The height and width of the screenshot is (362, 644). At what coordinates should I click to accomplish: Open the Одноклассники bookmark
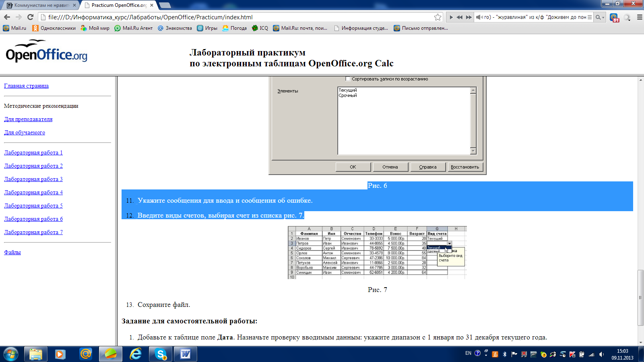point(54,28)
